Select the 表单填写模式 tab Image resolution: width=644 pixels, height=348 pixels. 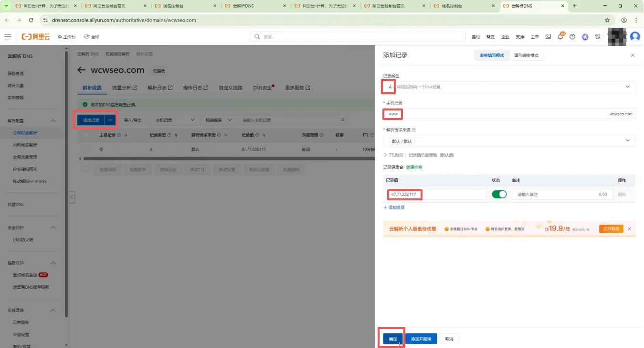492,55
